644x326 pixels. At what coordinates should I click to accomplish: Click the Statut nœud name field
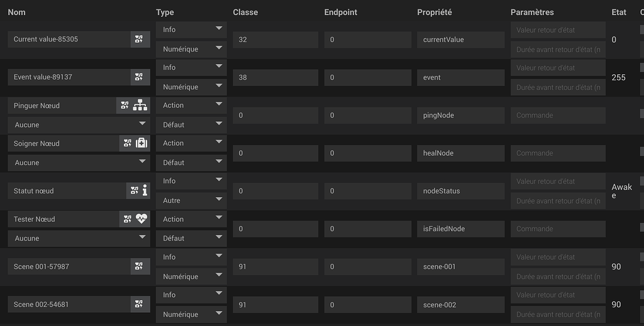click(68, 191)
